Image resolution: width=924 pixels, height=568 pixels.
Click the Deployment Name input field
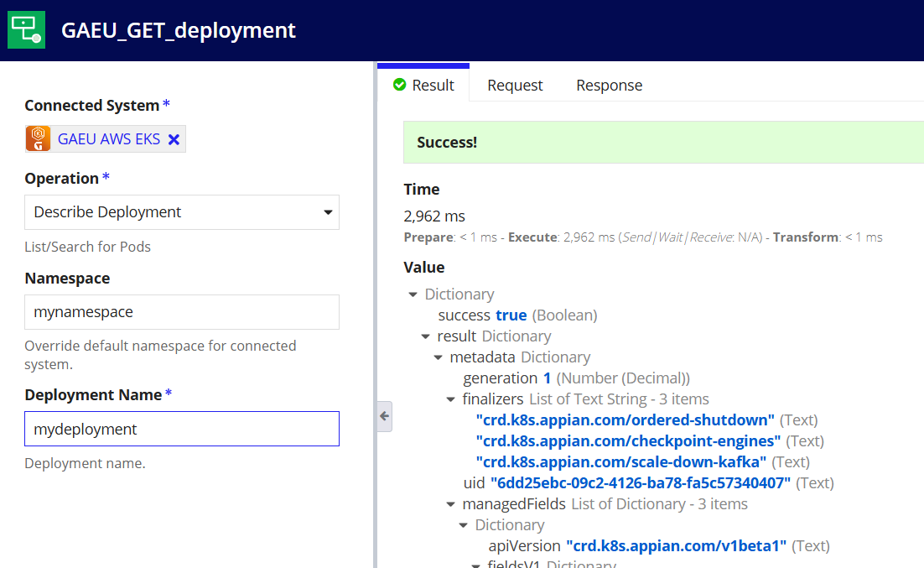181,429
